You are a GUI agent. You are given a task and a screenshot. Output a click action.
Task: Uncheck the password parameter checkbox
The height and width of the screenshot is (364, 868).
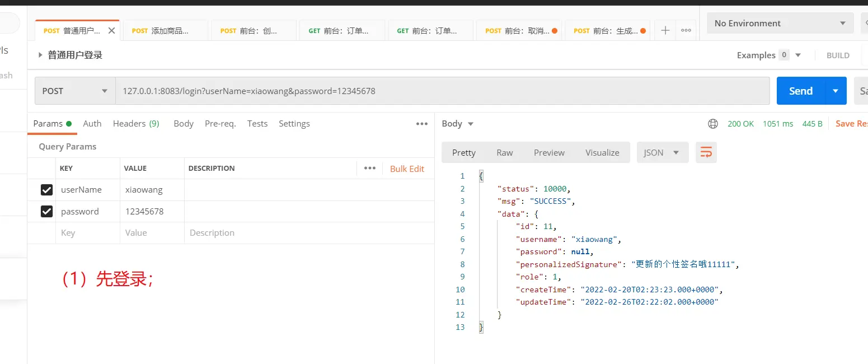click(x=47, y=212)
